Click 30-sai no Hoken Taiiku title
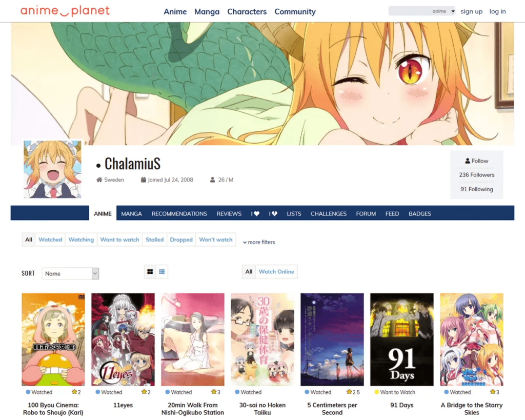The height and width of the screenshot is (420, 525). click(262, 409)
